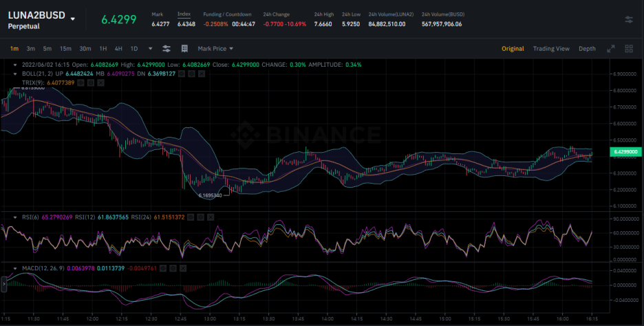Close the MACD indicator panel
Screen dimensions: 644x326
click(x=183, y=268)
